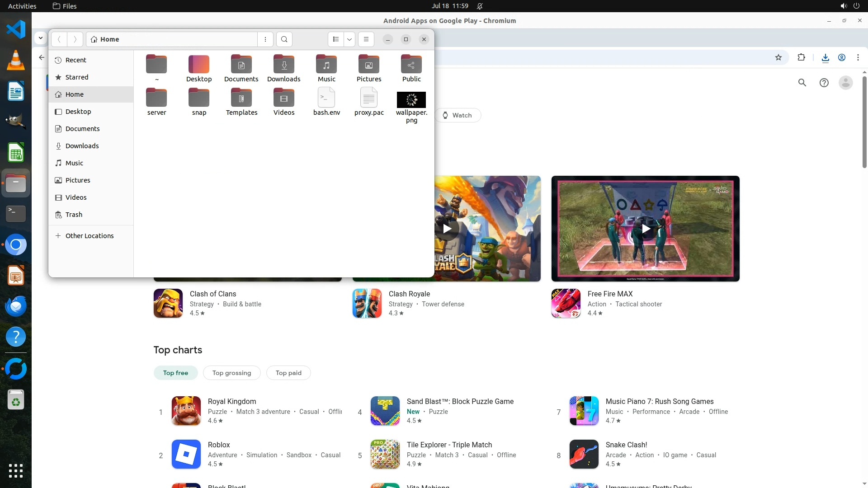Open the Files hamburger main menu
This screenshot has width=868, height=488.
(366, 39)
